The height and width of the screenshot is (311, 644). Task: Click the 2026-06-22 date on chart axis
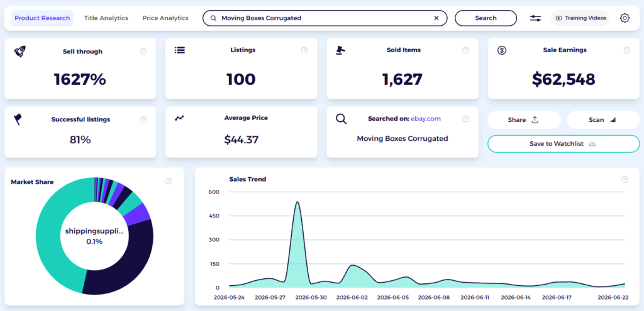pos(613,297)
